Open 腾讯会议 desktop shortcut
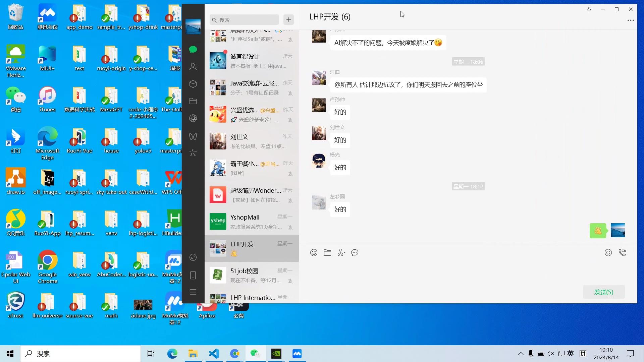The height and width of the screenshot is (362, 644). [47, 17]
